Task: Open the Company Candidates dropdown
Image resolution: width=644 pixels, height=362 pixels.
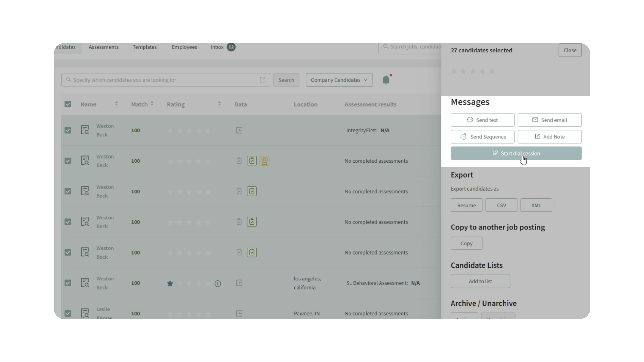Action: [339, 80]
